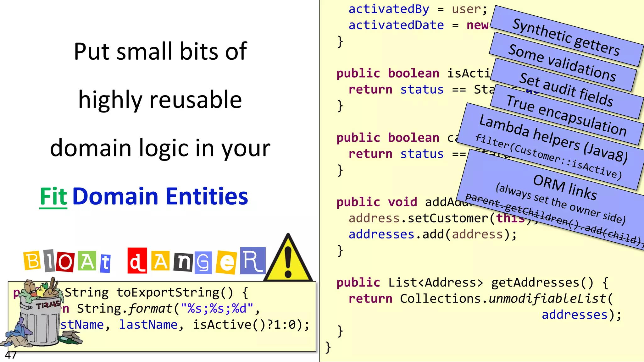Viewport: 644px width, 362px height.
Task: Click 'activatedBy = user;' code line
Action: point(418,9)
